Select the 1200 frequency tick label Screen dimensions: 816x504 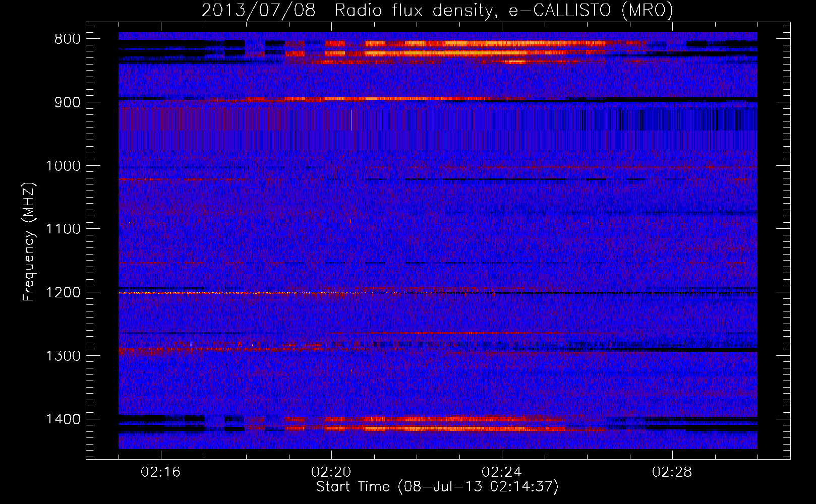click(x=63, y=293)
